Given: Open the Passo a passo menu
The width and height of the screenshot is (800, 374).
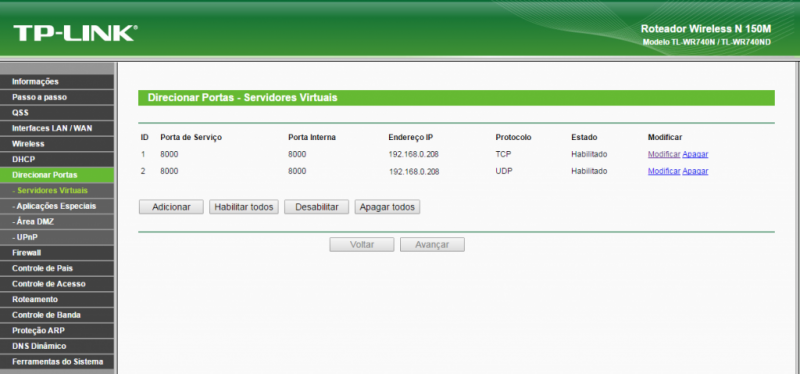Looking at the screenshot, I should coord(57,97).
